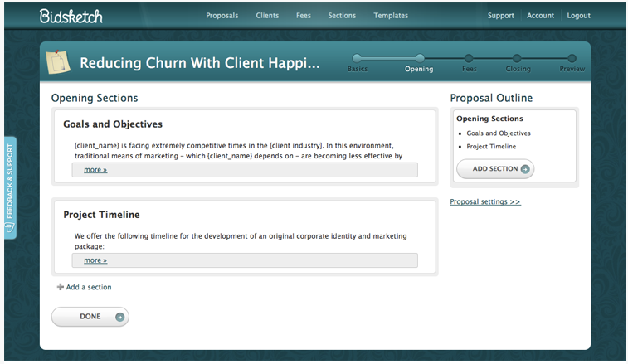This screenshot has height=364, width=628.
Task: Click the ADD SECTION button
Action: 495,169
